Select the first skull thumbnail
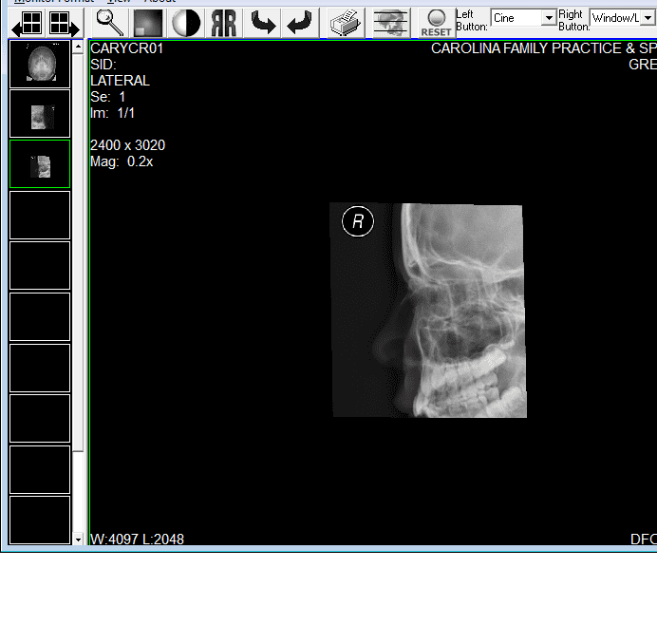This screenshot has height=644, width=657. [40, 64]
